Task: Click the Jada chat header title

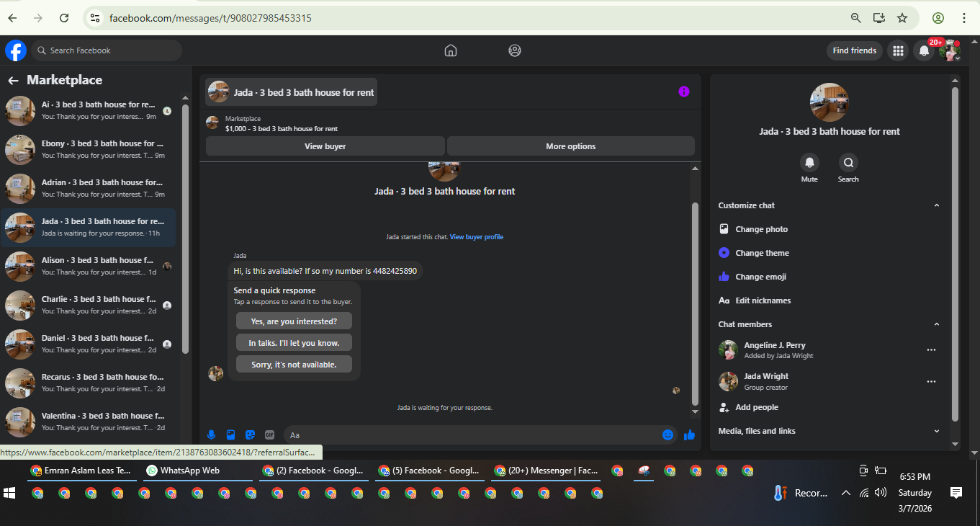Action: (x=292, y=92)
